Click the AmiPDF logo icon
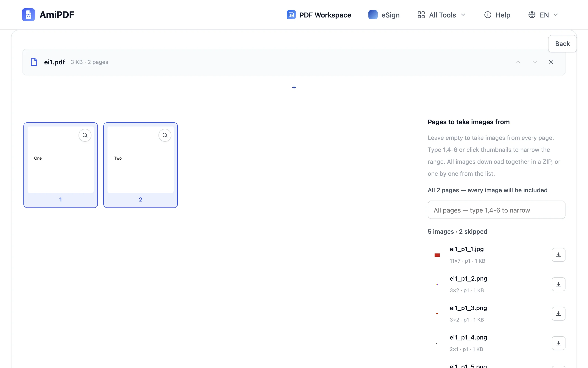The image size is (588, 368). (28, 15)
